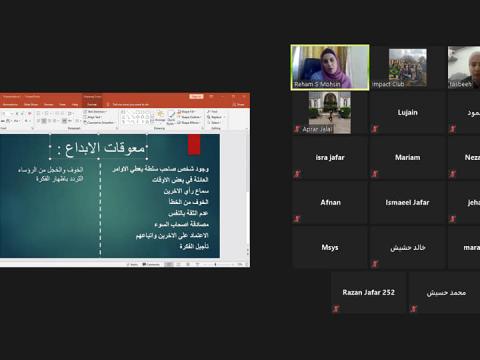Click the Isra Jafar participant tile

[x=330, y=158]
